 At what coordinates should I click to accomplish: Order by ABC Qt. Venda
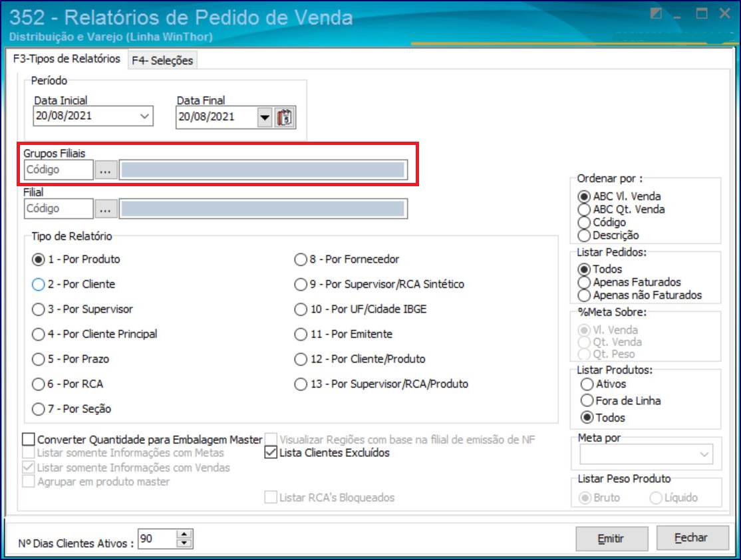(621, 210)
